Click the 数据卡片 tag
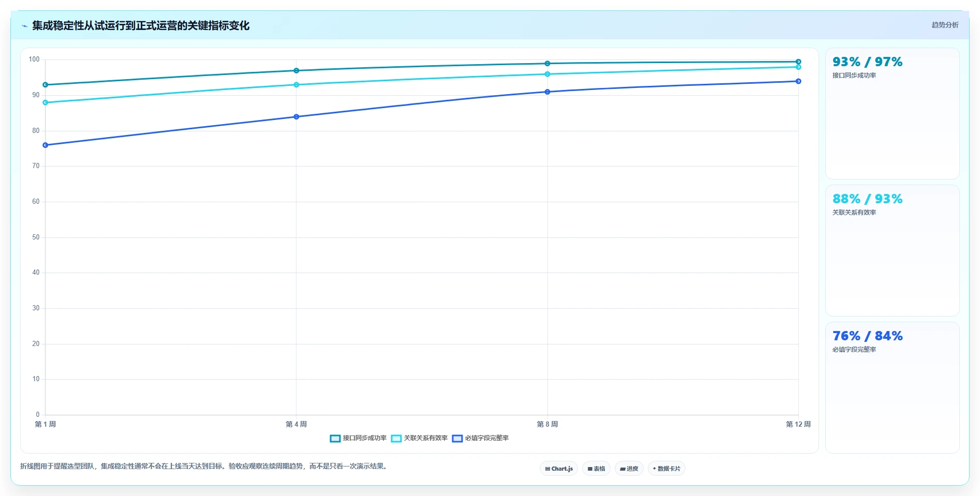The width and height of the screenshot is (980, 496). tap(666, 469)
